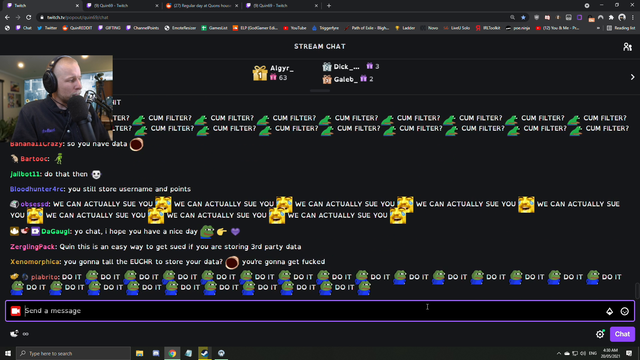Show hidden system tray icons
The width and height of the screenshot is (640, 360).
point(558,353)
